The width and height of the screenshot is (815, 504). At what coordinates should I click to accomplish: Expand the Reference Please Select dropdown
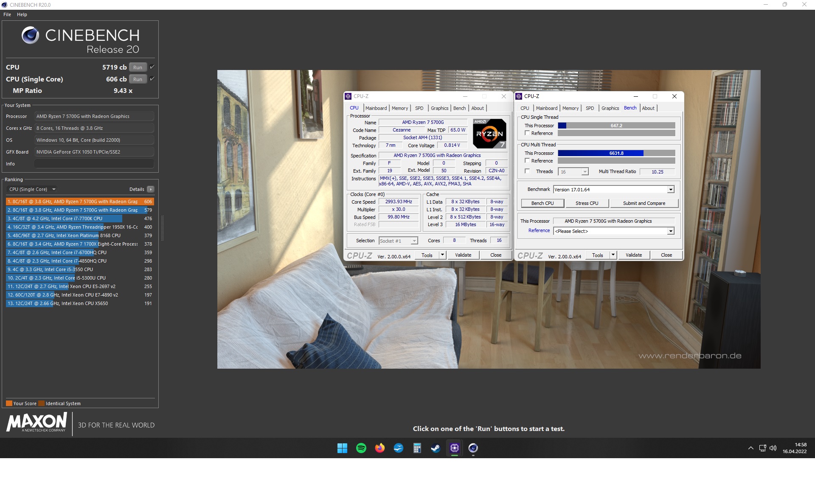point(671,231)
